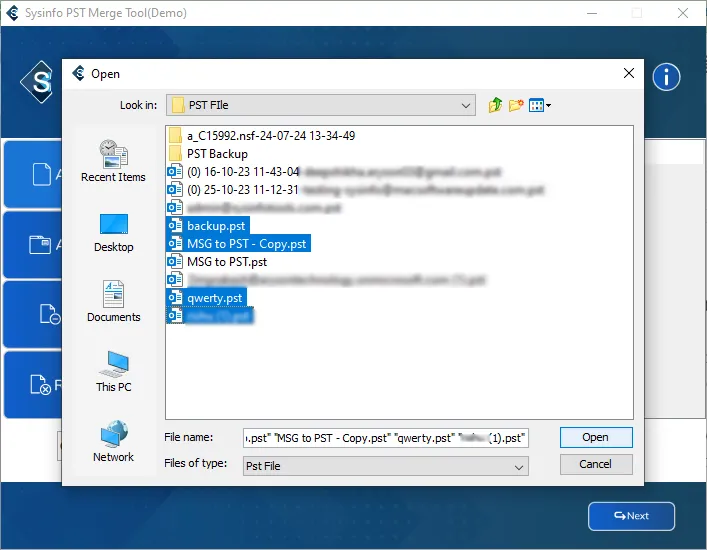Select the qwerty.pst file
Screen dimensions: 707x550
(x=207, y=298)
